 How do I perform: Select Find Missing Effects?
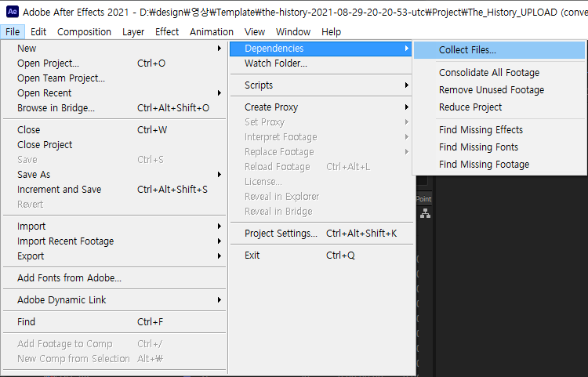499,130
